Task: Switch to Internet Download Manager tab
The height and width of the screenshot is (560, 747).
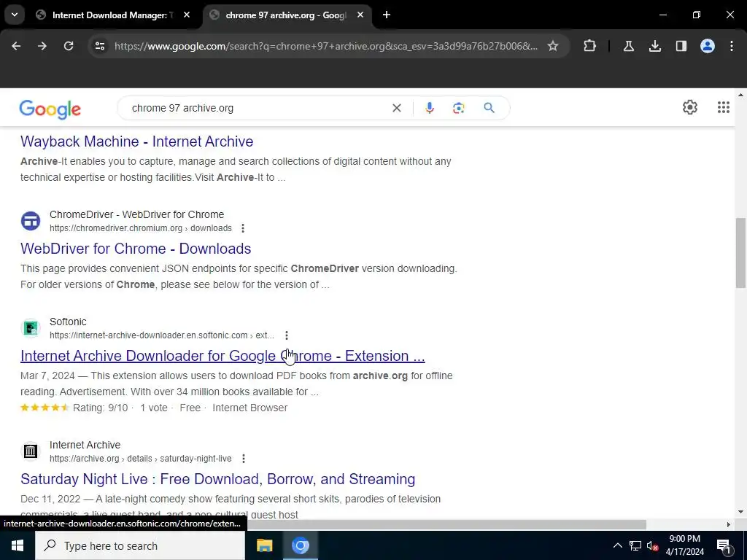Action: [113, 15]
